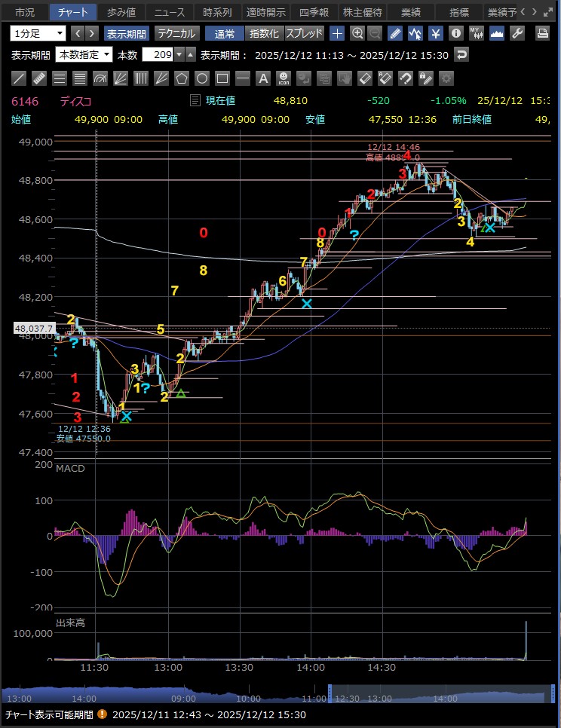The width and height of the screenshot is (561, 728).
Task: Select the pentagon shape drawing tool
Action: point(182,78)
